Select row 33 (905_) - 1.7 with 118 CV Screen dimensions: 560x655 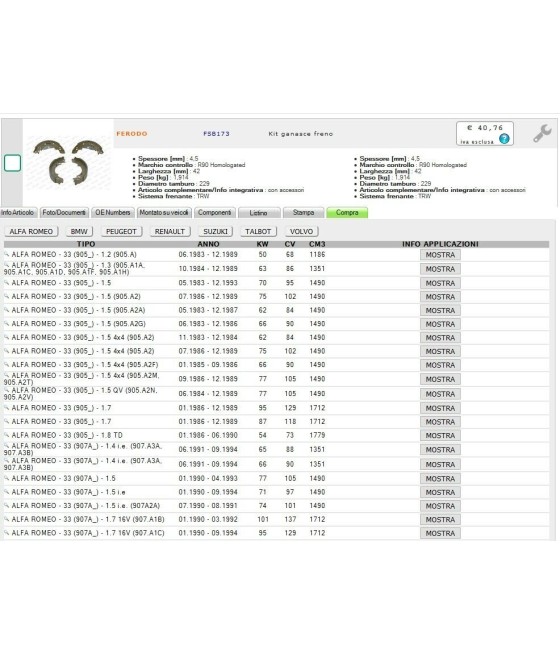276,421
